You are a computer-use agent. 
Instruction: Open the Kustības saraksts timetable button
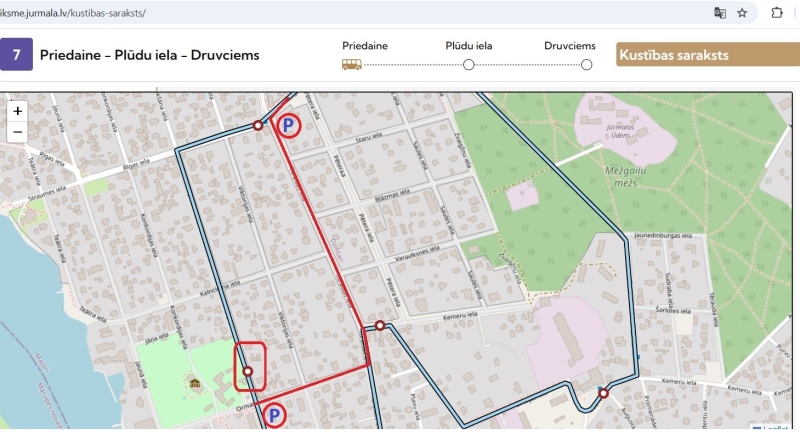click(x=708, y=55)
